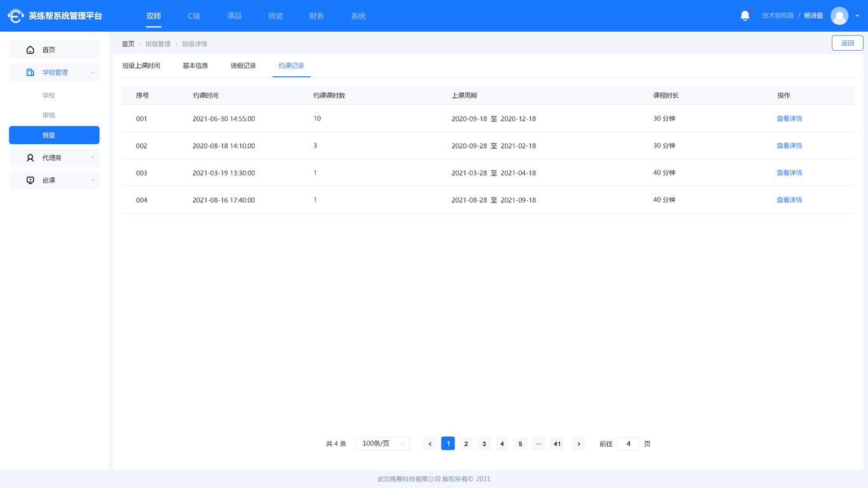Open the 财务 top menu
The image size is (868, 488).
click(x=316, y=16)
